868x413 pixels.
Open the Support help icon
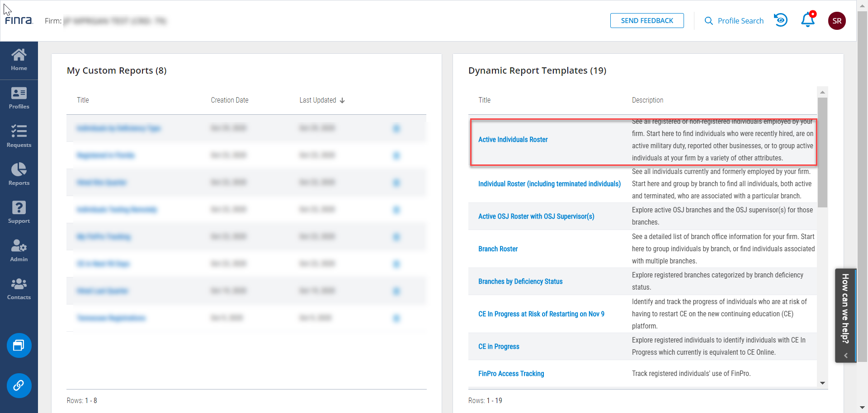(19, 212)
